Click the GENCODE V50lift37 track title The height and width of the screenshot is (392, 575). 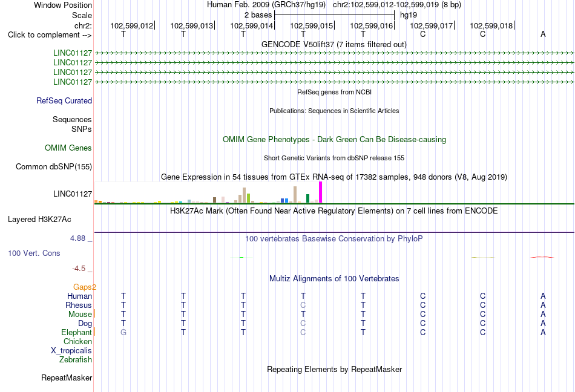tap(334, 44)
